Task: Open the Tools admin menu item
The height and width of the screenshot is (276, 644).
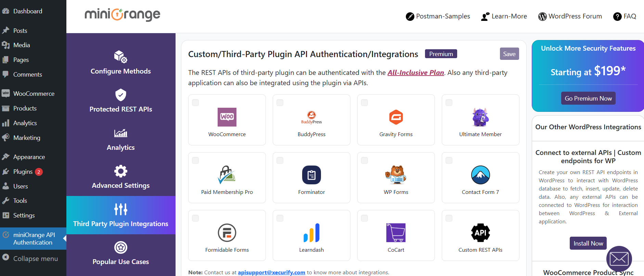Action: 33,200
